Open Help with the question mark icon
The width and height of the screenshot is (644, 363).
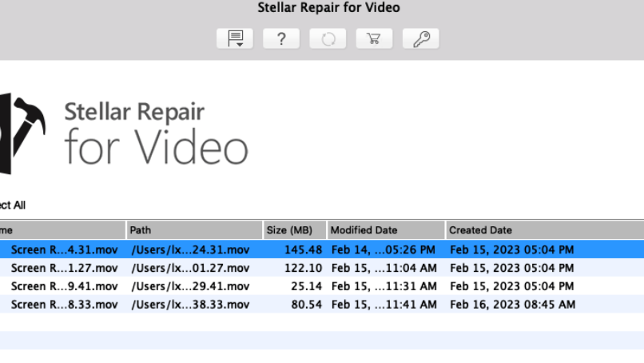tap(281, 38)
